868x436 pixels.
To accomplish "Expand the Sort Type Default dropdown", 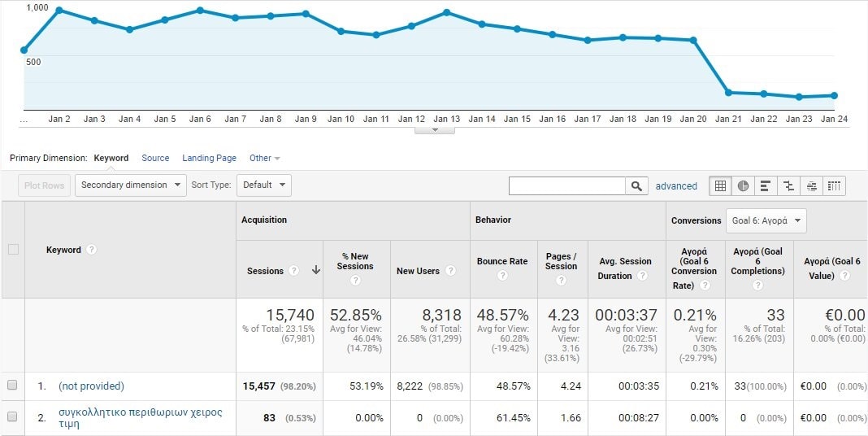I will coord(264,185).
